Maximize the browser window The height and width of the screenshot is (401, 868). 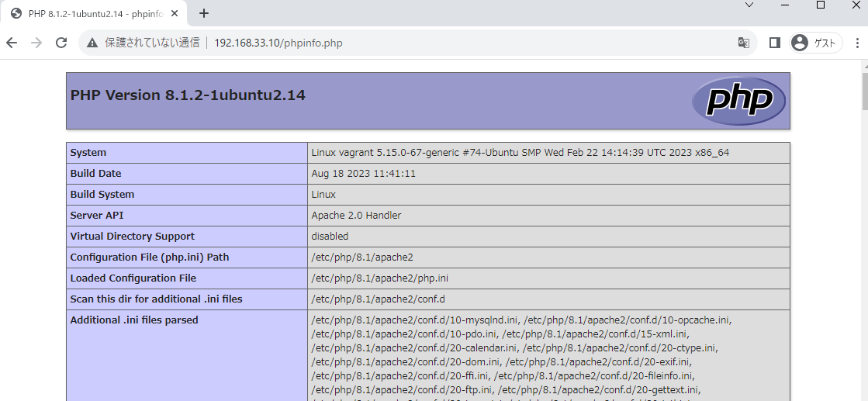click(x=821, y=5)
